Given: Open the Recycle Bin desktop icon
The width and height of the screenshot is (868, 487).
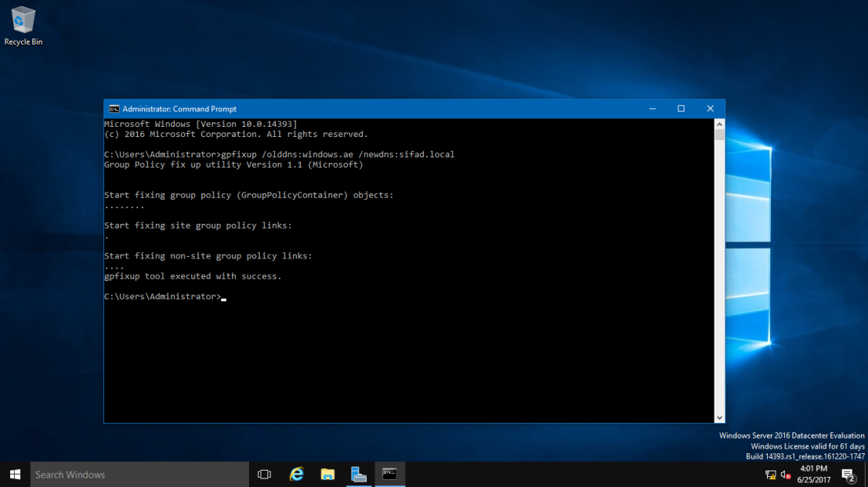Looking at the screenshot, I should pyautogui.click(x=24, y=26).
